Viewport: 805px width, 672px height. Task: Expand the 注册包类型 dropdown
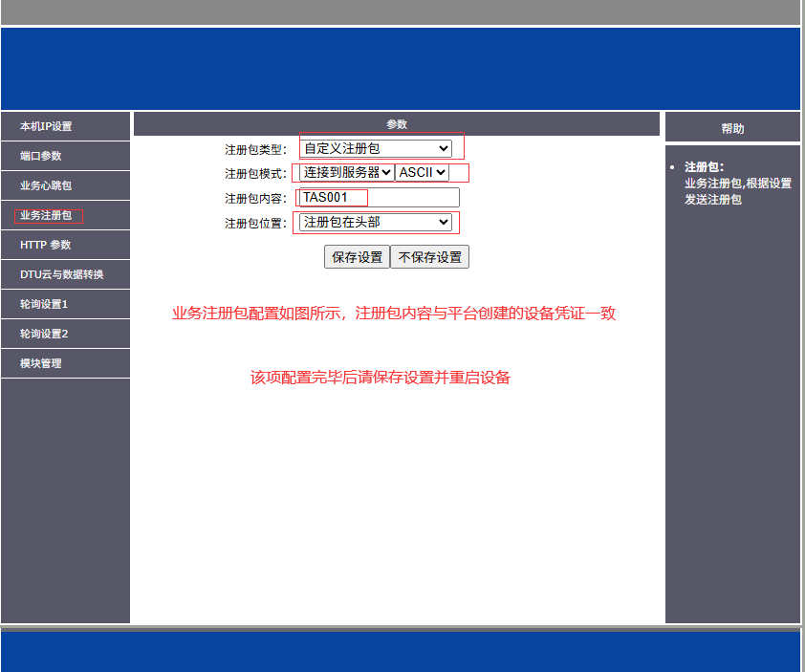(375, 148)
